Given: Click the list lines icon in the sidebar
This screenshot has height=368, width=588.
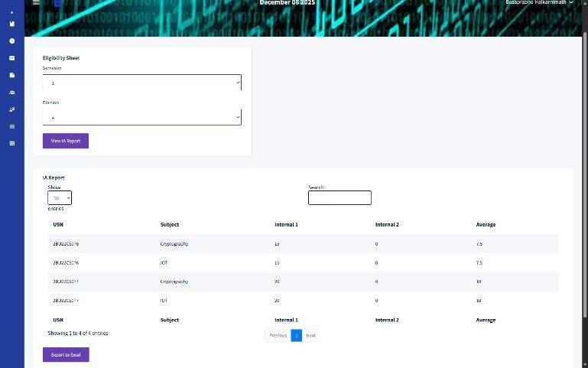Looking at the screenshot, I should (x=12, y=126).
